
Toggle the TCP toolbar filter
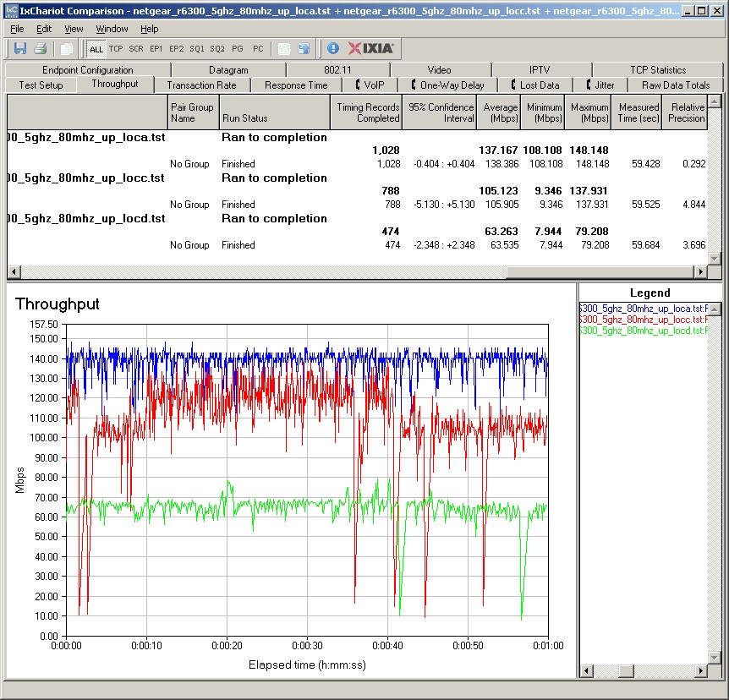116,49
